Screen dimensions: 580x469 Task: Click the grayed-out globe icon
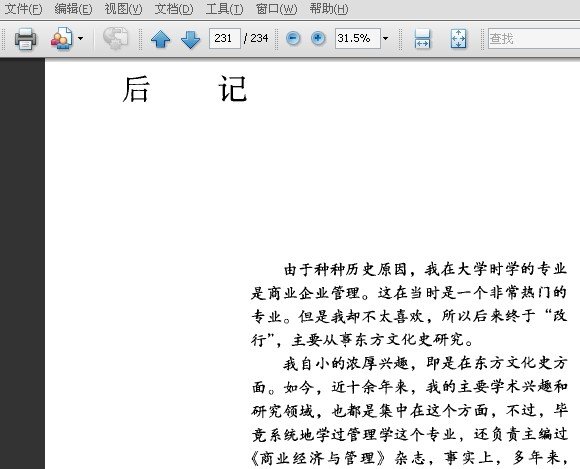115,38
